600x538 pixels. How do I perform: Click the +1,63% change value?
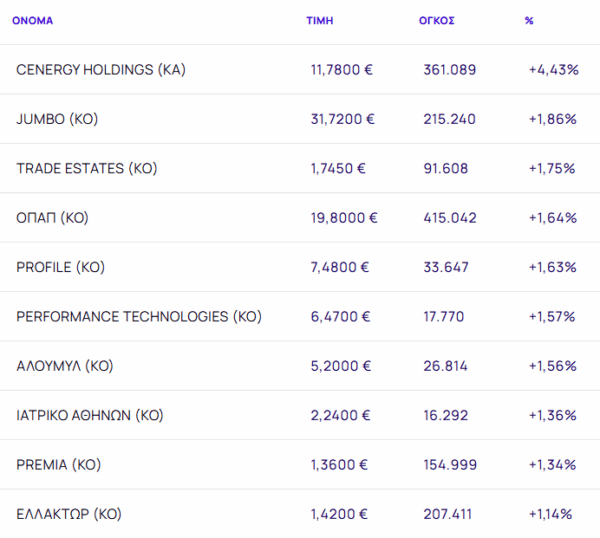pyautogui.click(x=553, y=267)
